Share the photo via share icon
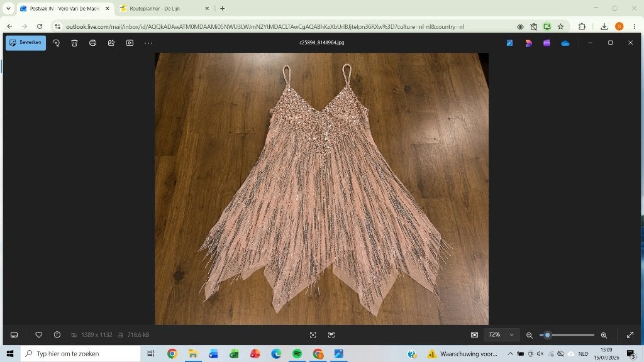 coord(111,43)
